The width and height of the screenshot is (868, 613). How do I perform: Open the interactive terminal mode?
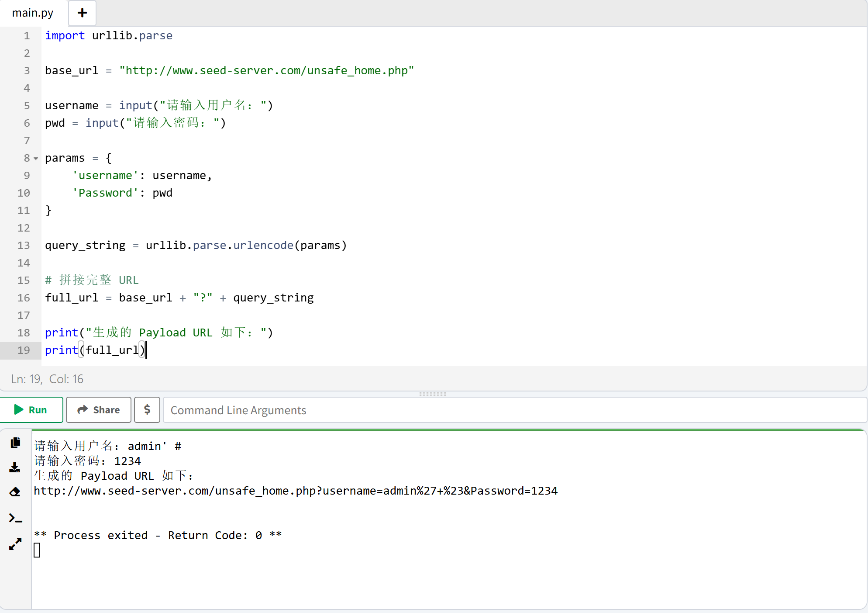(x=15, y=518)
